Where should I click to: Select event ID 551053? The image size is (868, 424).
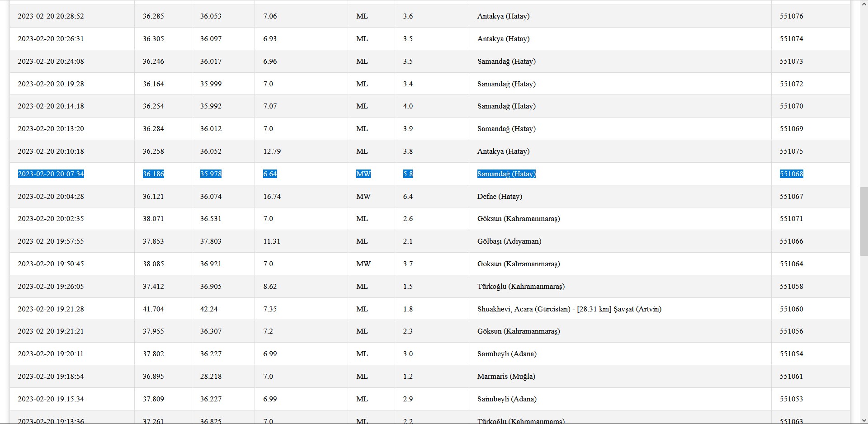point(792,399)
